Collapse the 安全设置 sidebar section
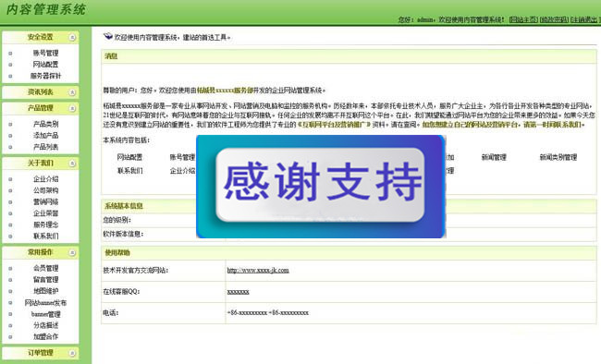This screenshot has height=364, width=601. [72, 37]
